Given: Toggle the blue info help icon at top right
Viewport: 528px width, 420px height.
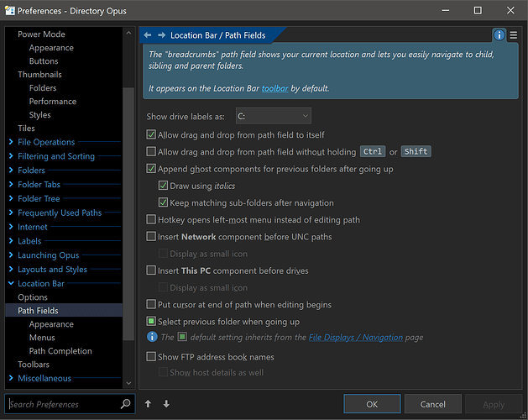Looking at the screenshot, I should [499, 35].
